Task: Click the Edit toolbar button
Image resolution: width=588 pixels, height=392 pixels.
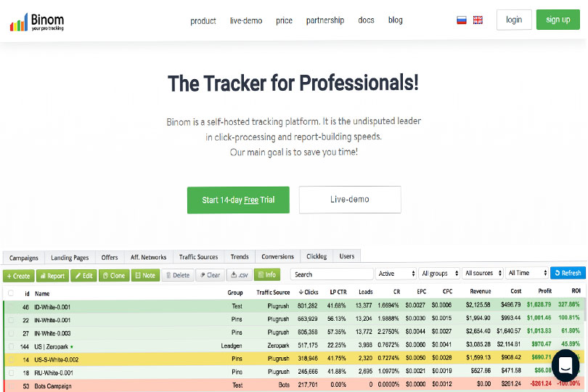Action: coord(83,276)
